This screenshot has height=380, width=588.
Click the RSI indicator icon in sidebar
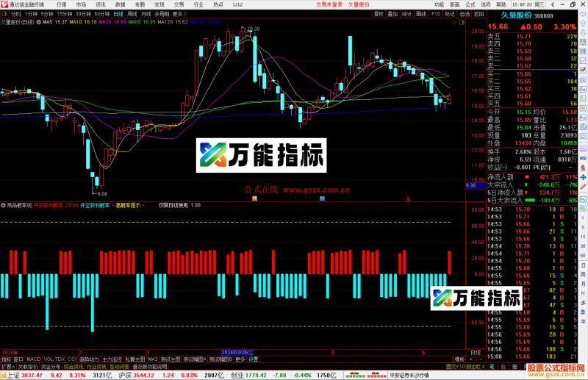coord(583,158)
